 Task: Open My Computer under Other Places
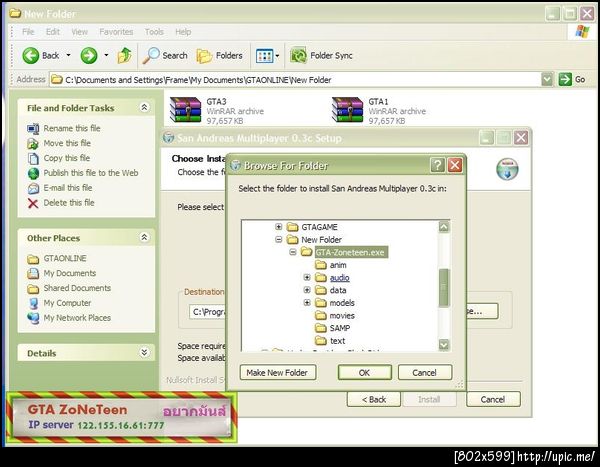pyautogui.click(x=67, y=303)
